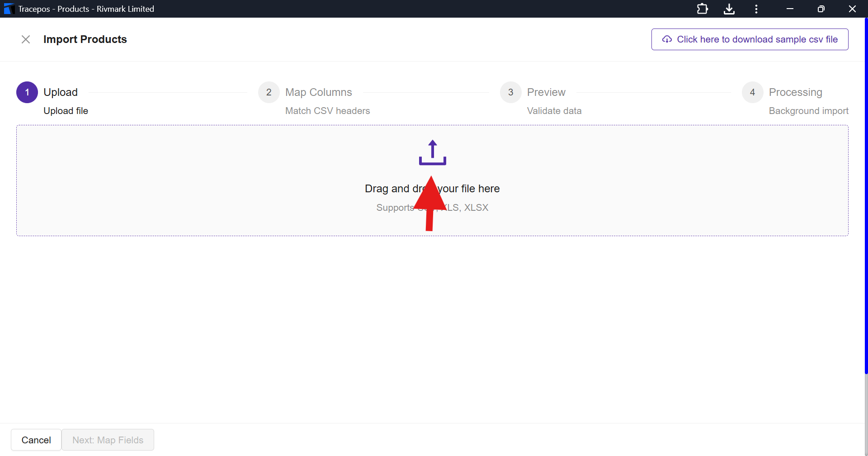Click the download sample csv file button
The height and width of the screenshot is (456, 868).
coord(750,39)
